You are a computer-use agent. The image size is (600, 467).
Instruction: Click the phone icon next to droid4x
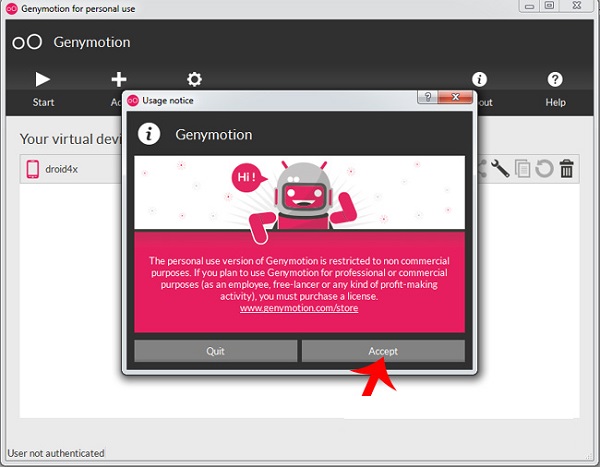point(33,169)
